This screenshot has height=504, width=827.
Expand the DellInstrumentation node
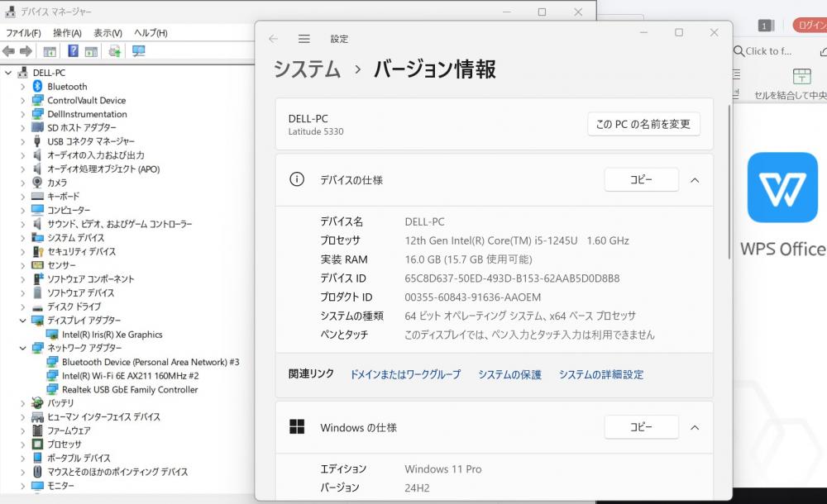pyautogui.click(x=22, y=113)
